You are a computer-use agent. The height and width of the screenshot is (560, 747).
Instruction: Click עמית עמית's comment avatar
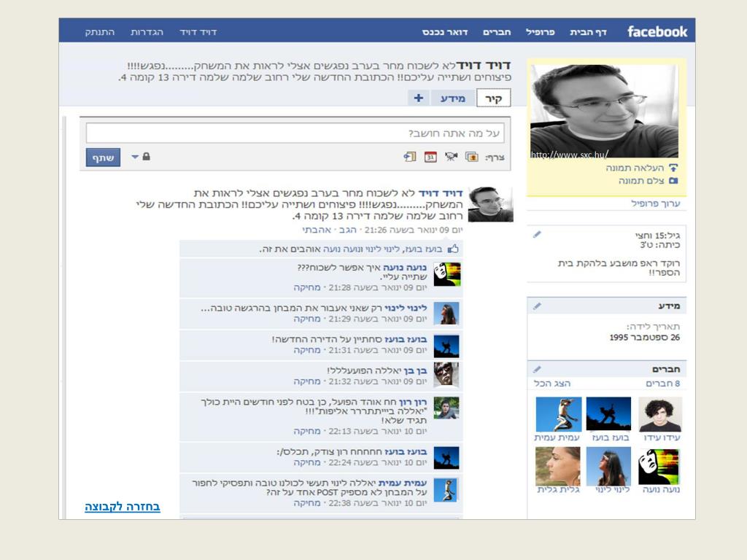tap(447, 491)
